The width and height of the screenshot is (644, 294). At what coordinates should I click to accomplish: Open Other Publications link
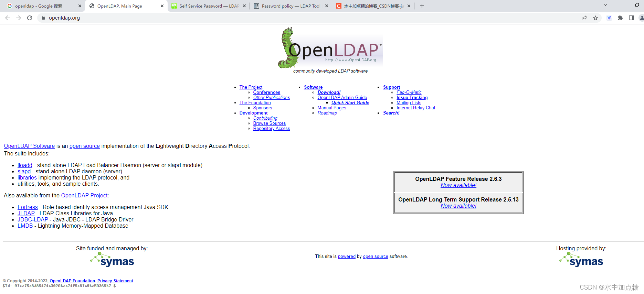272,98
